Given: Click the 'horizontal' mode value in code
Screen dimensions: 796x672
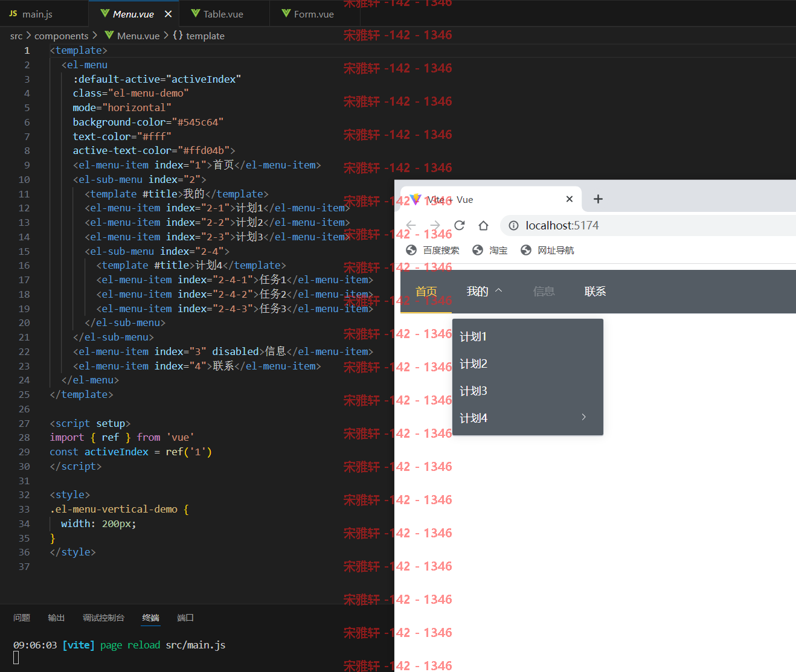Looking at the screenshot, I should (136, 107).
